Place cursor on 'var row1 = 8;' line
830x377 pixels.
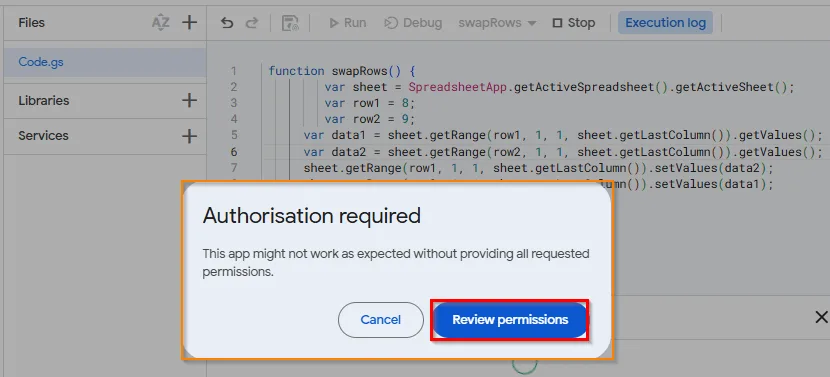click(370, 103)
